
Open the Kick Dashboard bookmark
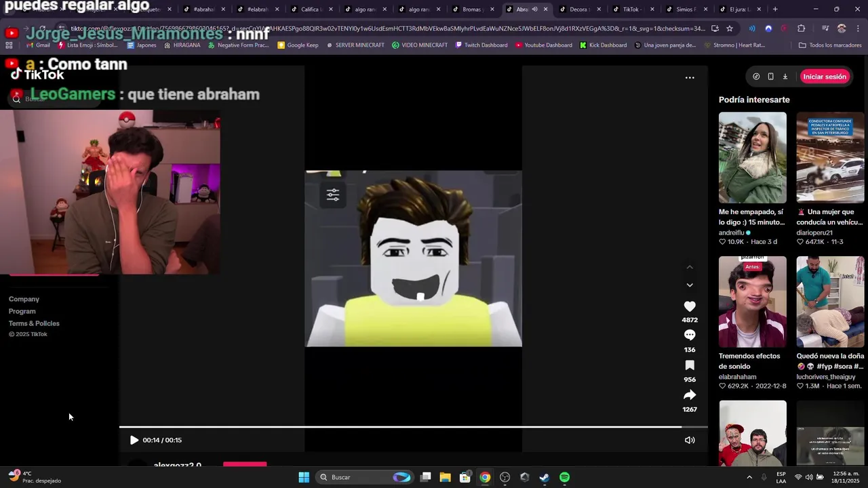point(603,45)
